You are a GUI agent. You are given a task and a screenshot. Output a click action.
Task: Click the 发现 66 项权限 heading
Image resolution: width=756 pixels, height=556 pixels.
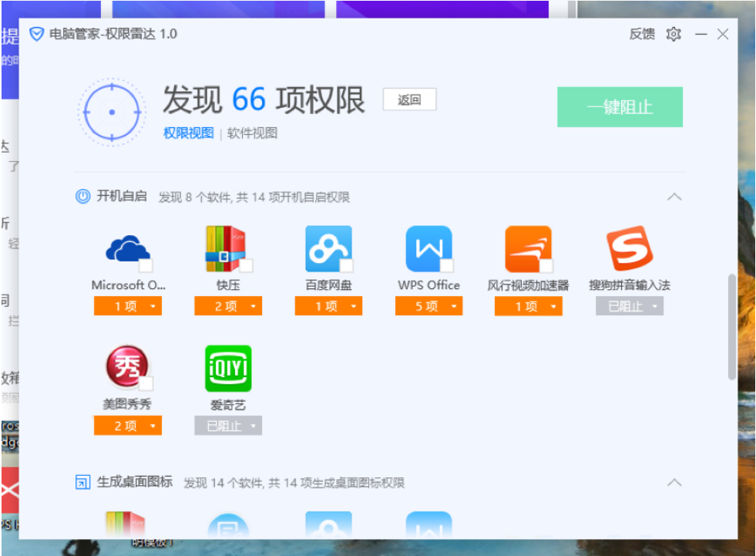coord(264,100)
